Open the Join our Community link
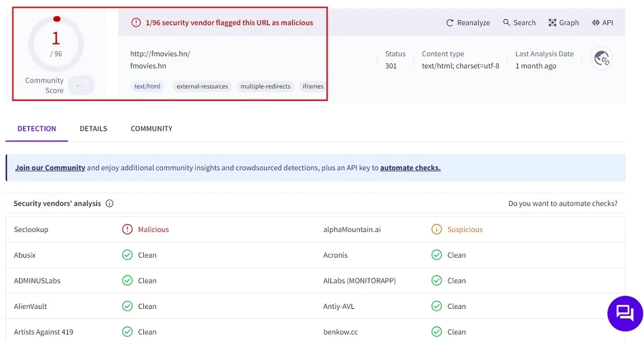Screen dimensions: 644x342 click(x=50, y=167)
